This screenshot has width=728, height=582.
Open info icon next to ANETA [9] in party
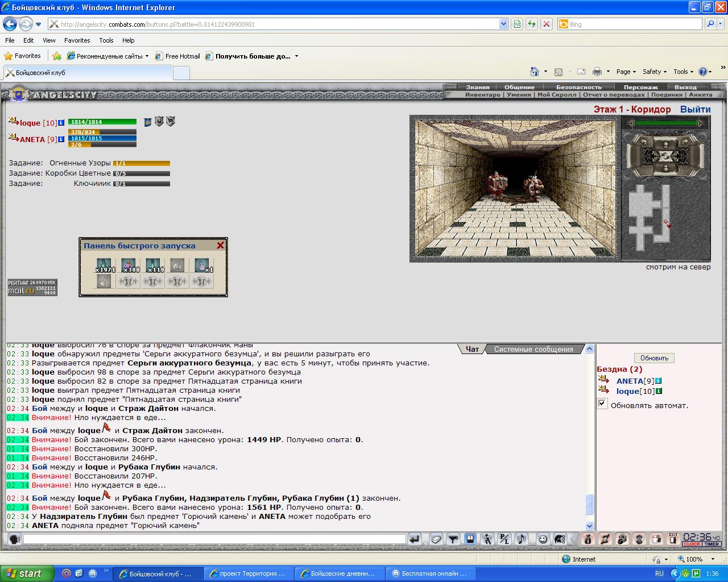[x=61, y=139]
